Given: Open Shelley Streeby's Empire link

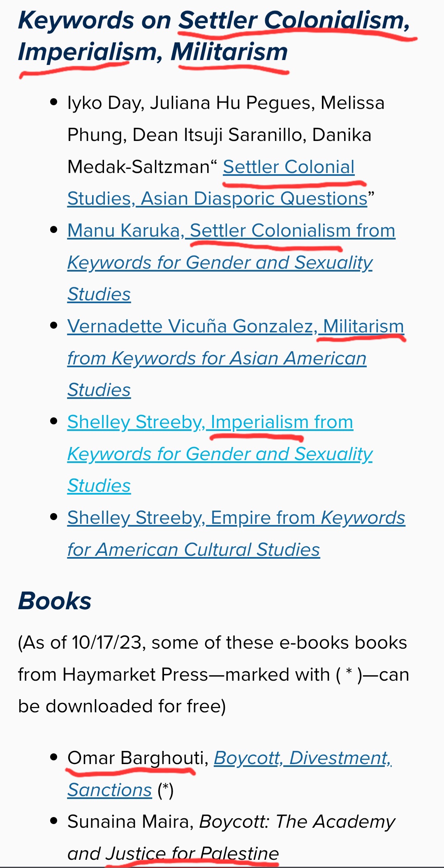Looking at the screenshot, I should [236, 518].
